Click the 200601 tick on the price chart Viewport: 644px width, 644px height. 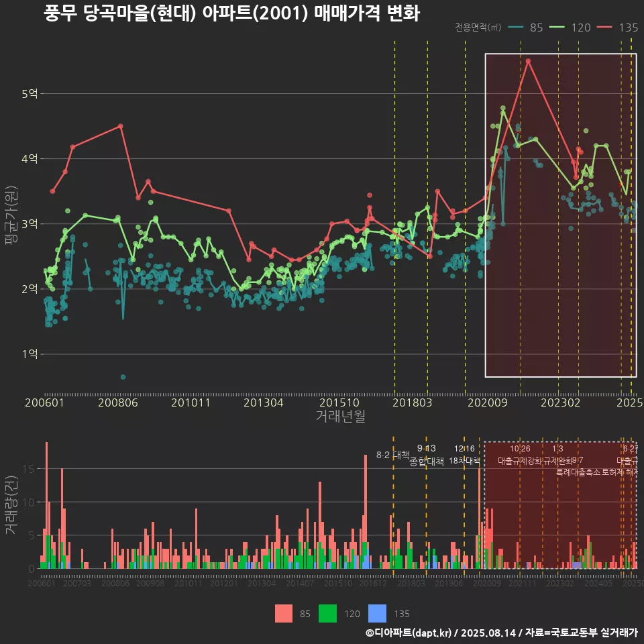pos(44,402)
